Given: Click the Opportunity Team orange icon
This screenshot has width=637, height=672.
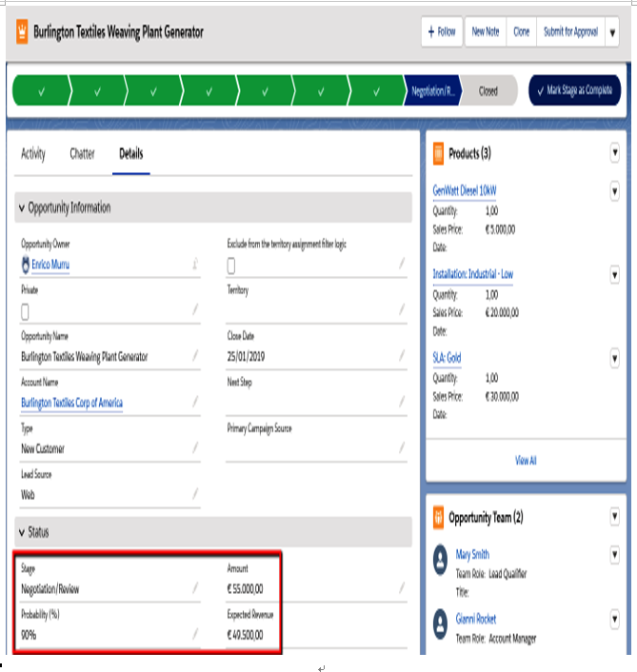Looking at the screenshot, I should [x=439, y=518].
